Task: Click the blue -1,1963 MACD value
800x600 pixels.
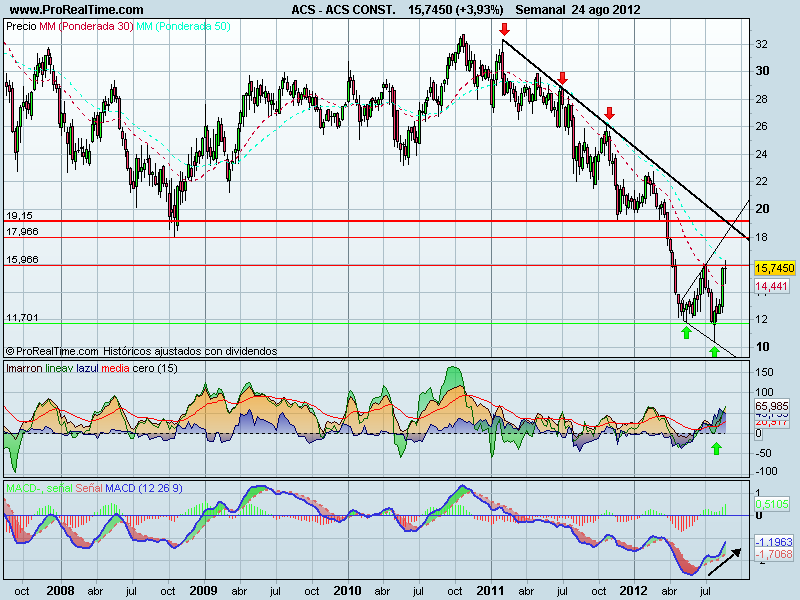Action: tap(774, 542)
